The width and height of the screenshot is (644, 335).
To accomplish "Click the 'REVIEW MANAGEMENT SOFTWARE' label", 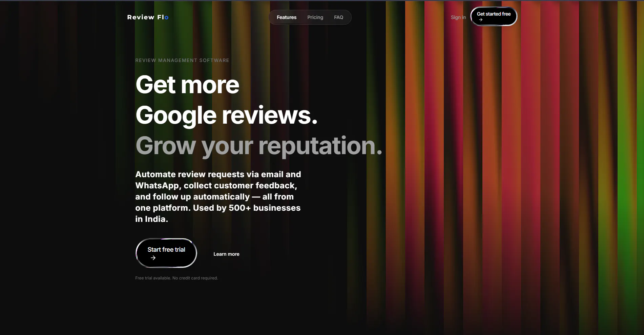I will tap(182, 60).
